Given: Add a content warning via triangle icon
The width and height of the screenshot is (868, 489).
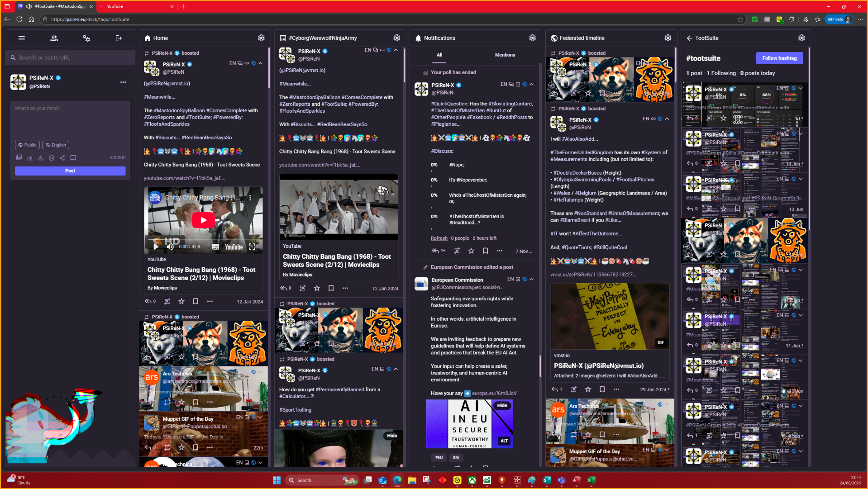Looking at the screenshot, I should click(x=41, y=157).
